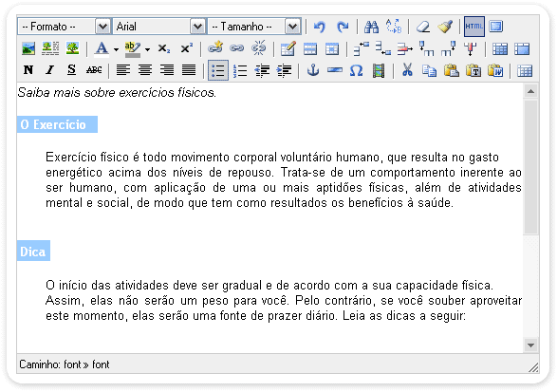The width and height of the screenshot is (557, 392).
Task: Open text color picker arrow next to A
Action: tap(116, 49)
